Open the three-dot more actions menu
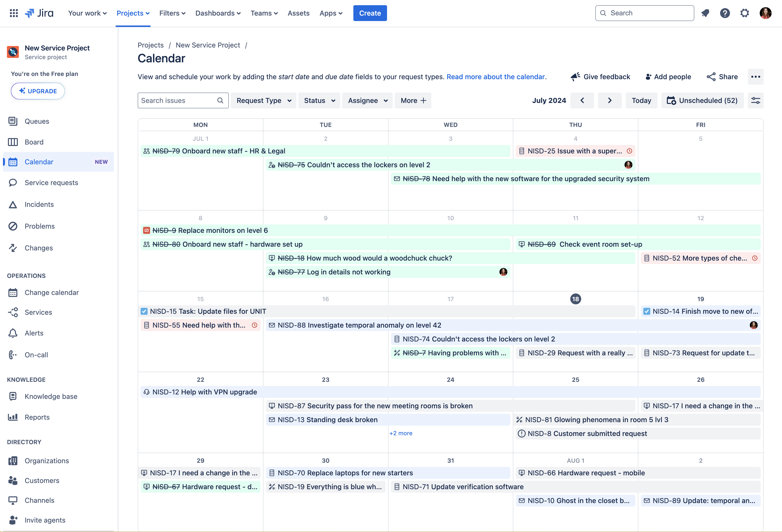The width and height of the screenshot is (782, 532). (756, 77)
